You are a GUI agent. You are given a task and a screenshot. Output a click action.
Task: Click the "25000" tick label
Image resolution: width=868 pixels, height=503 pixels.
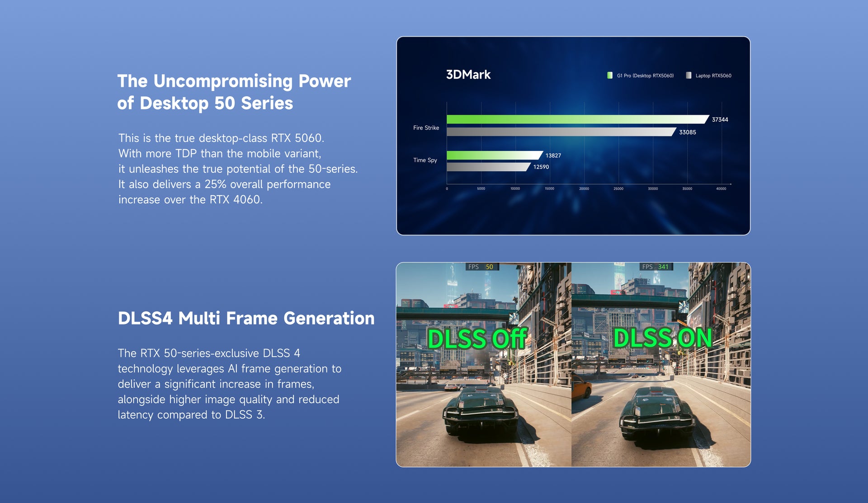(618, 188)
